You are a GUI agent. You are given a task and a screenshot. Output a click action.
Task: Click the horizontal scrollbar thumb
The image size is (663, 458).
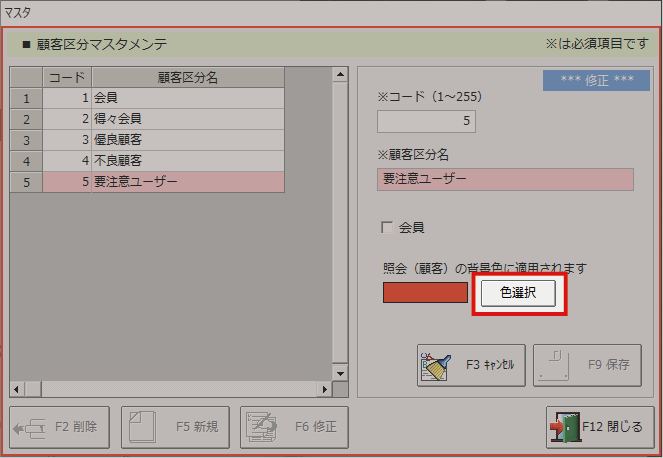pos(33,389)
